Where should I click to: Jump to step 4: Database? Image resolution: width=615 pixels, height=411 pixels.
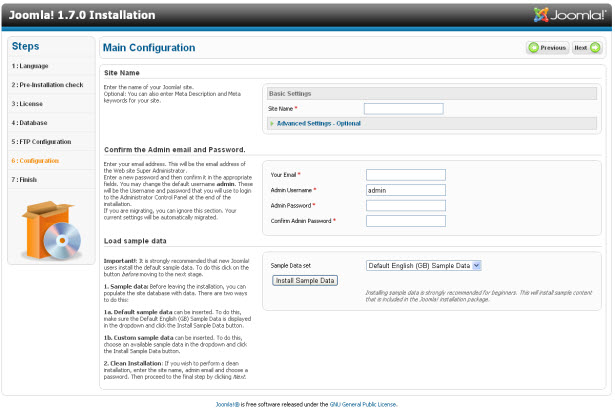click(31, 122)
